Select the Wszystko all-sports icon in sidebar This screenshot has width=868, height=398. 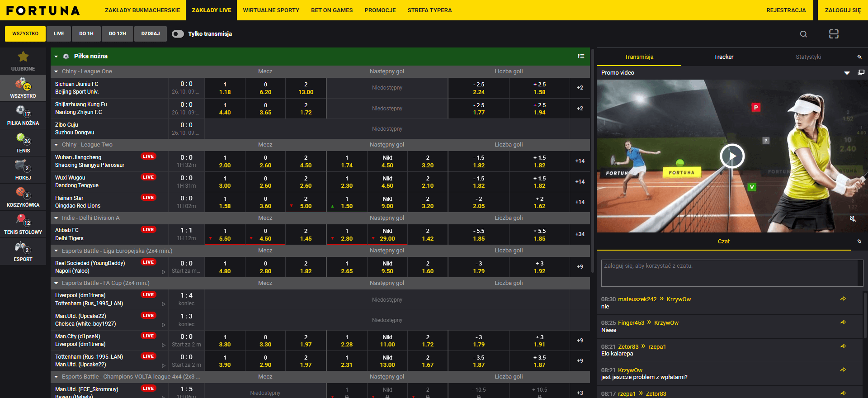click(x=23, y=88)
